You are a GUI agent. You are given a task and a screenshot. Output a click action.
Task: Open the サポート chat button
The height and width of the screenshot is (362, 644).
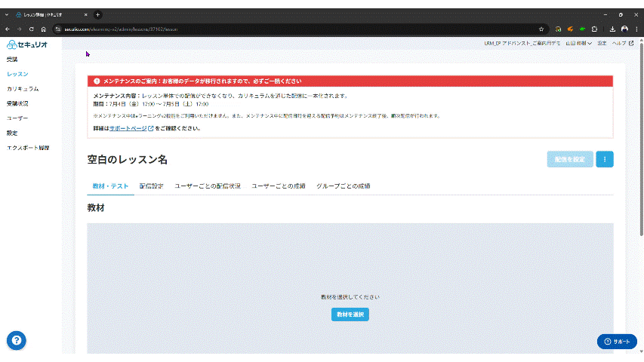[617, 342]
